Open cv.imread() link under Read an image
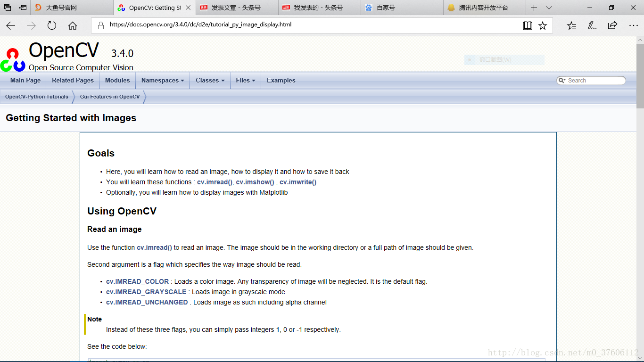This screenshot has height=362, width=644. pos(154,247)
